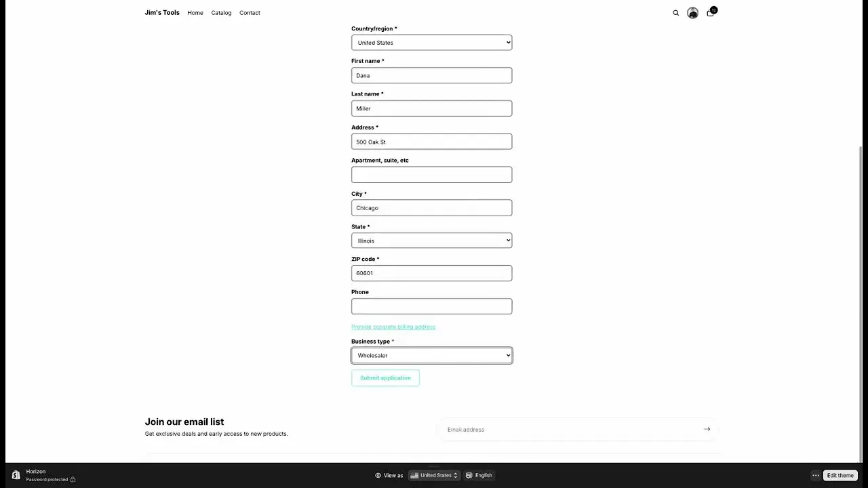Click the Edit theme button

click(840, 475)
